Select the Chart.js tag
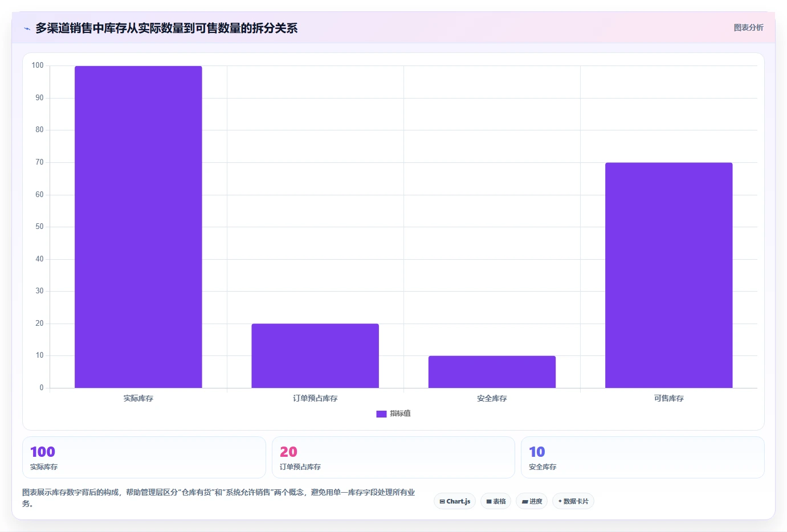Screen dimensions: 787x532 click(x=455, y=501)
